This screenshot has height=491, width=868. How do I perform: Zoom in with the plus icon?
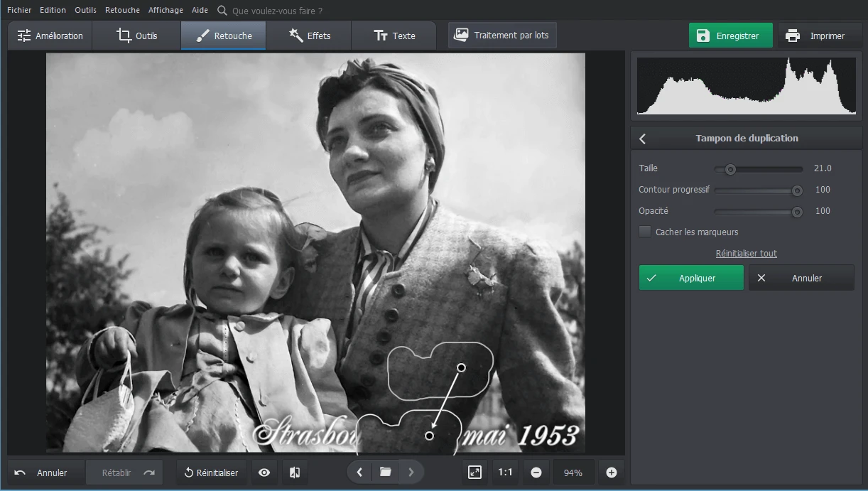point(612,473)
